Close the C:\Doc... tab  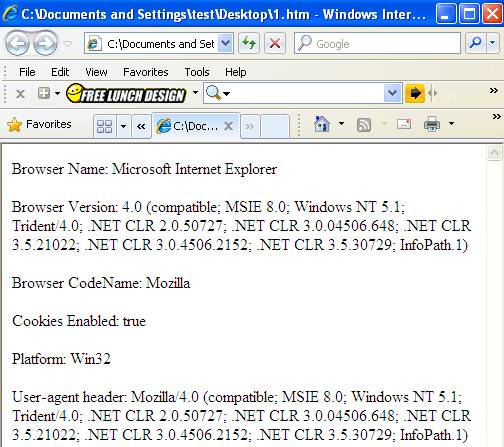point(228,126)
